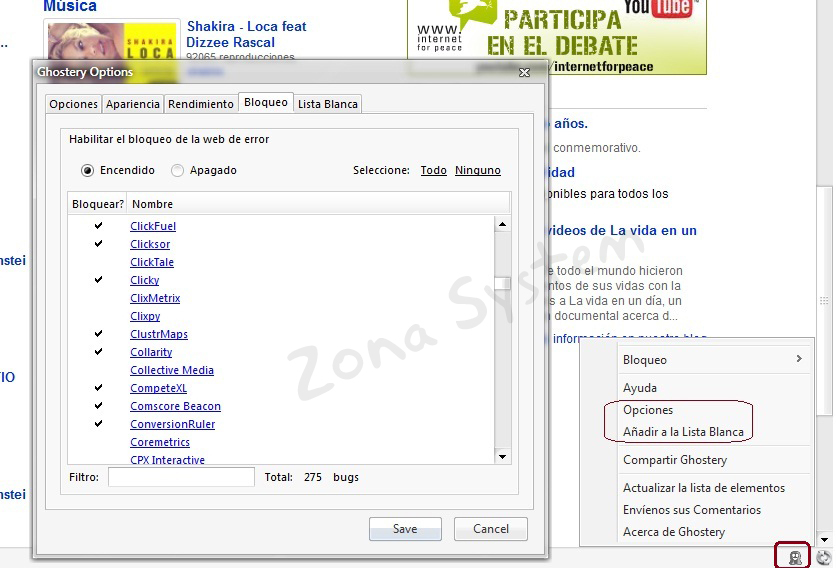Open the CPX Interactive link
The image size is (836, 568).
pyautogui.click(x=167, y=460)
